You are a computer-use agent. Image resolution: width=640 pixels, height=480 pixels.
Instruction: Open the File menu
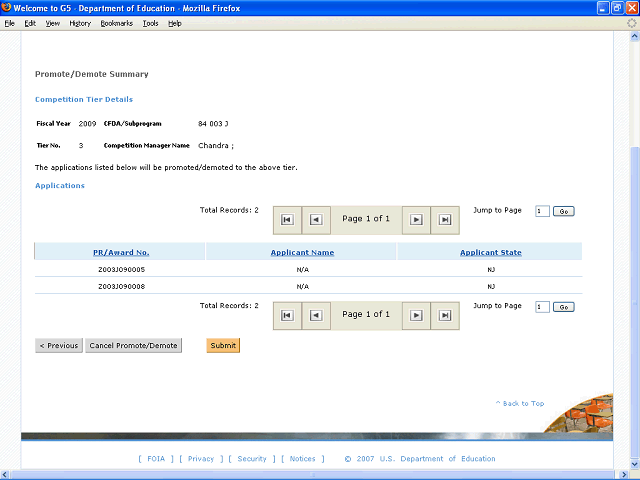coord(9,23)
